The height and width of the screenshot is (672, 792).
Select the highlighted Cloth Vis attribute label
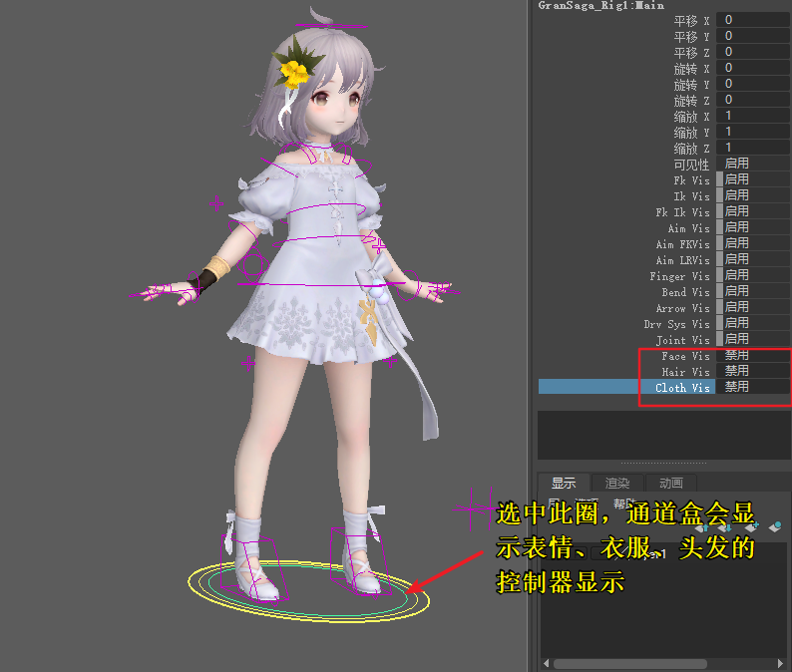click(x=683, y=388)
